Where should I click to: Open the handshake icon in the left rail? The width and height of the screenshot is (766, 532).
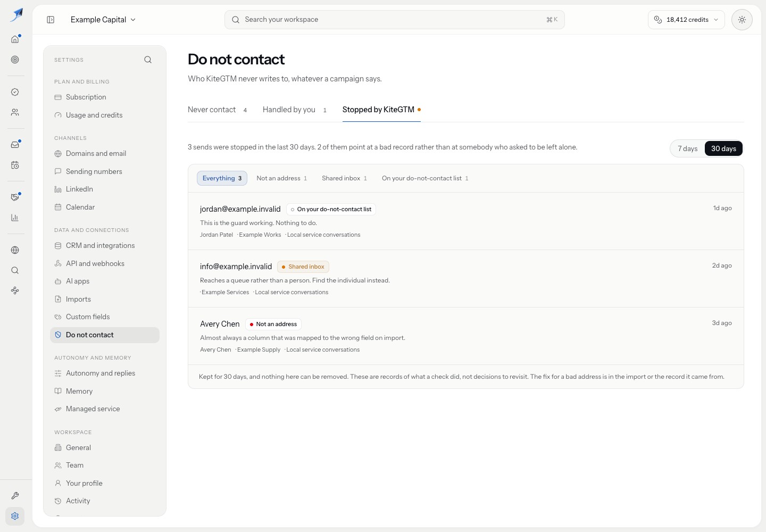pos(15,197)
